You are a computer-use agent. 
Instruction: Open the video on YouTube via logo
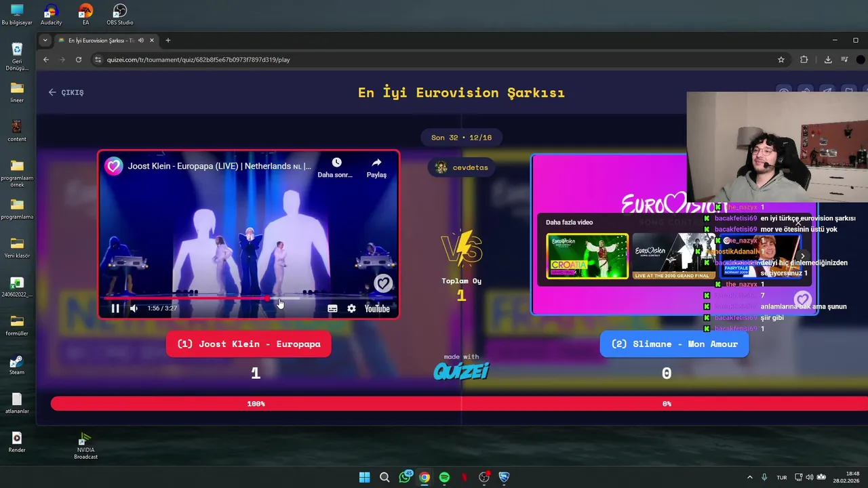[x=377, y=308]
